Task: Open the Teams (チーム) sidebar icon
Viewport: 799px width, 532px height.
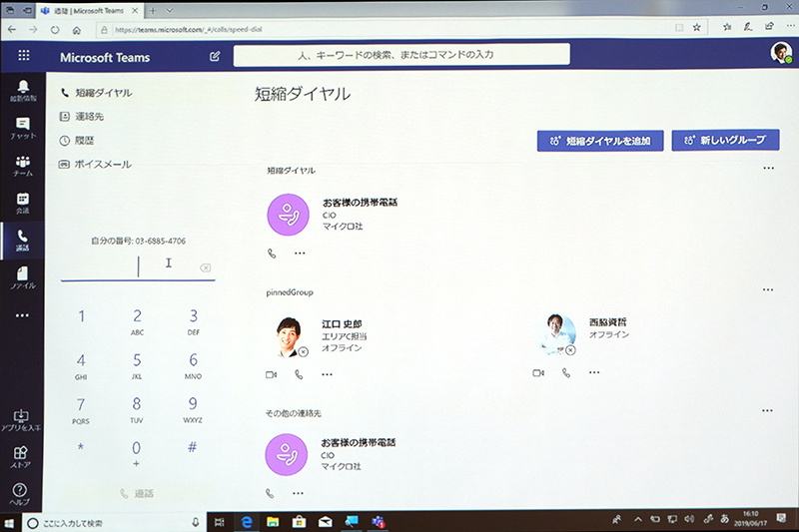Action: [23, 166]
